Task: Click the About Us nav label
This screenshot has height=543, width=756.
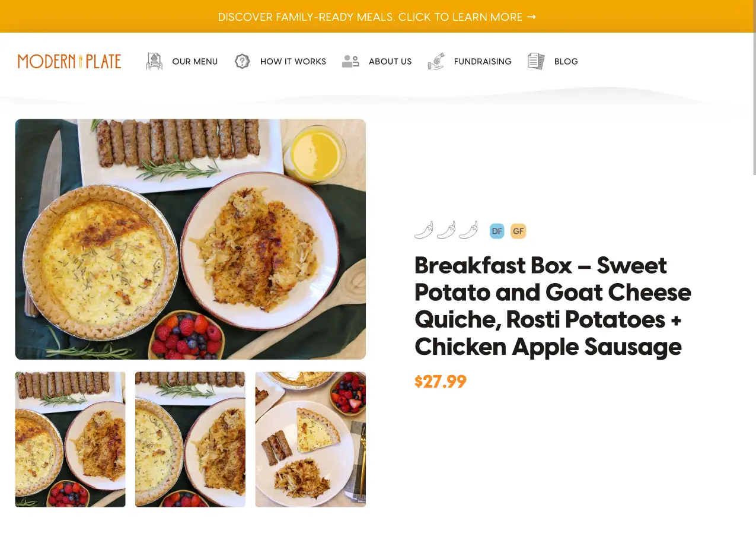Action: click(390, 61)
